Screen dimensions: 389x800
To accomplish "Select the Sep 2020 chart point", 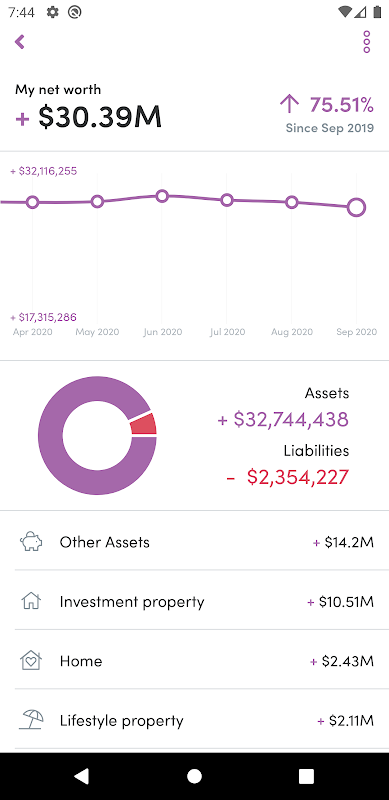I will (356, 208).
